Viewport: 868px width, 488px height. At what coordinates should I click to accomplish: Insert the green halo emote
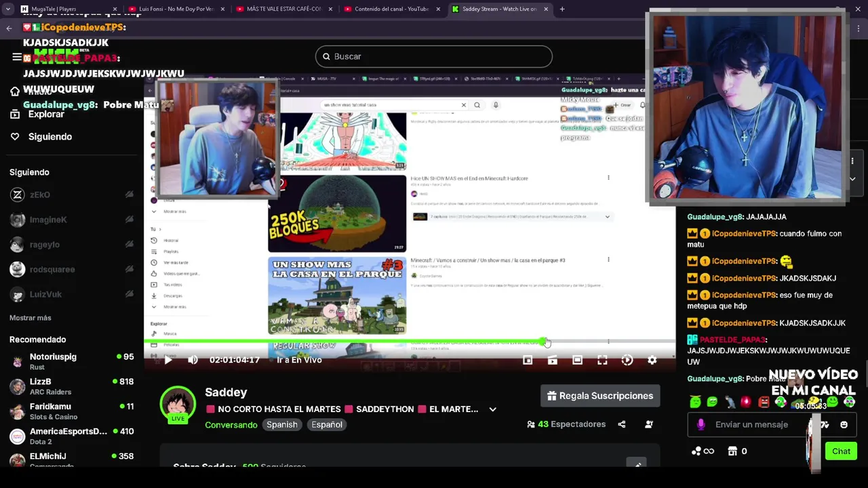(x=695, y=402)
